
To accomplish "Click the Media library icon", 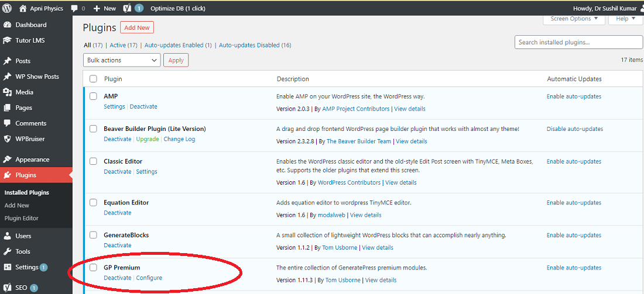I will tap(7, 92).
